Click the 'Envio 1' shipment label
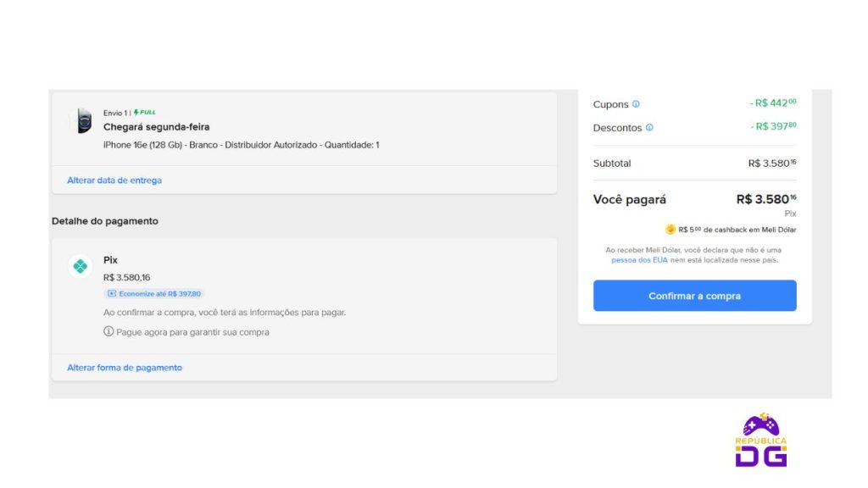 (115, 113)
